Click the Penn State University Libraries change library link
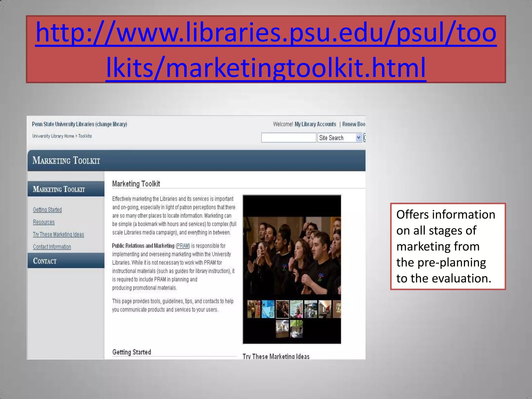Image resolution: width=532 pixels, height=399 pixels. point(79,124)
